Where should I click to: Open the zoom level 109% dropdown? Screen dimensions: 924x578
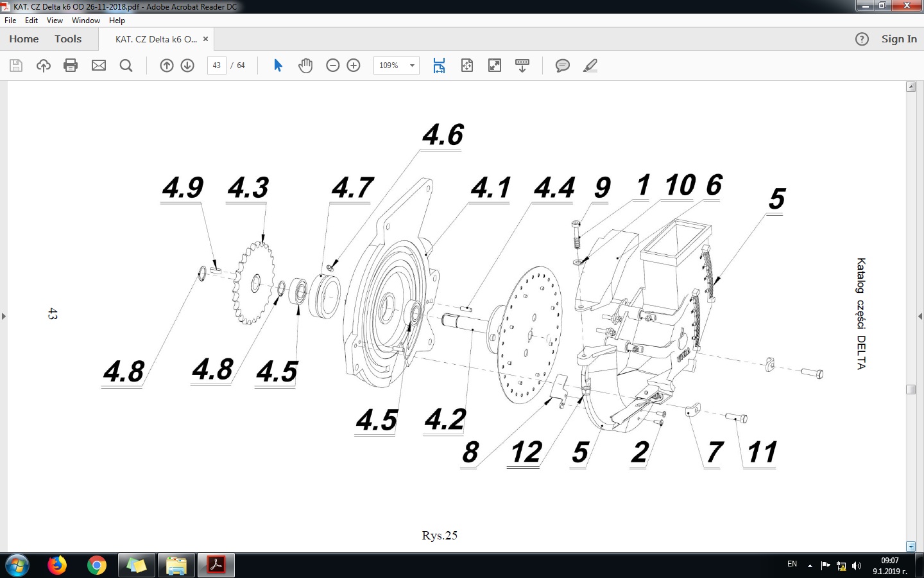pyautogui.click(x=412, y=66)
